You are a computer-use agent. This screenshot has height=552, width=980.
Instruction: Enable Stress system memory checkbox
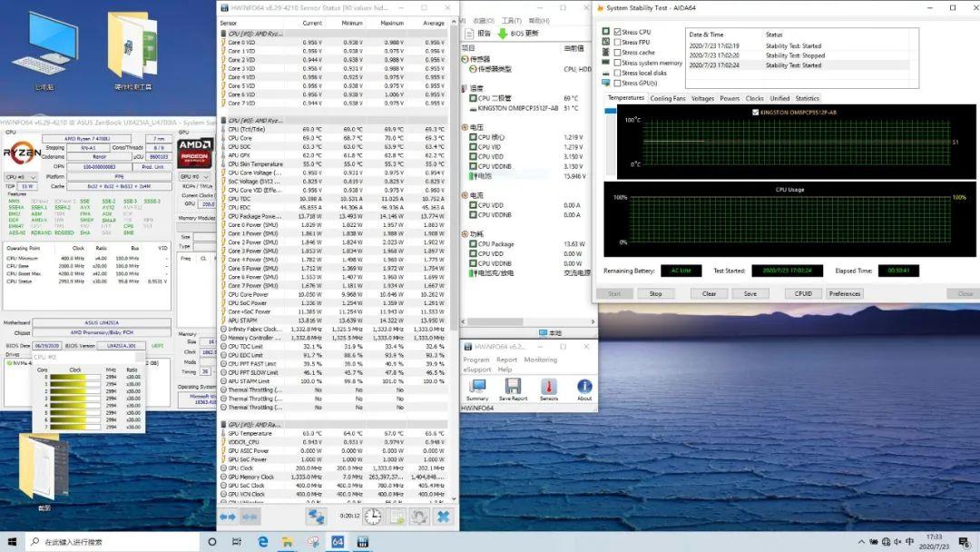[x=618, y=63]
